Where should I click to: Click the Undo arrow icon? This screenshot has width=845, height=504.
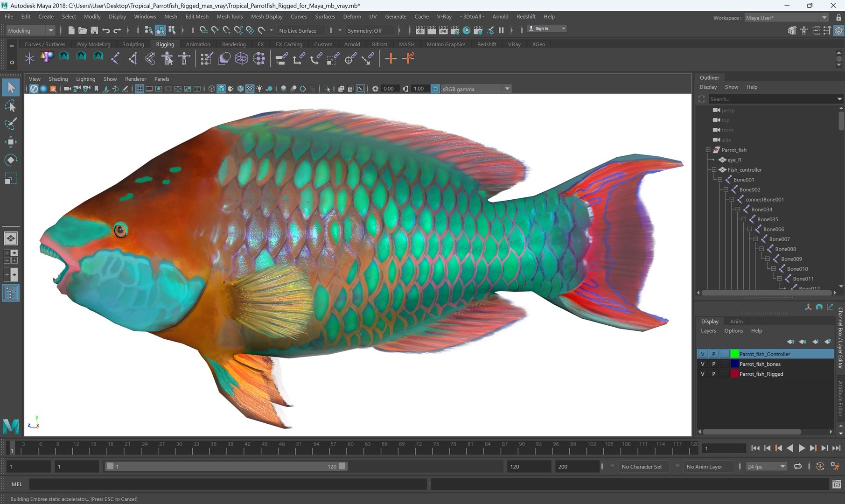point(106,30)
